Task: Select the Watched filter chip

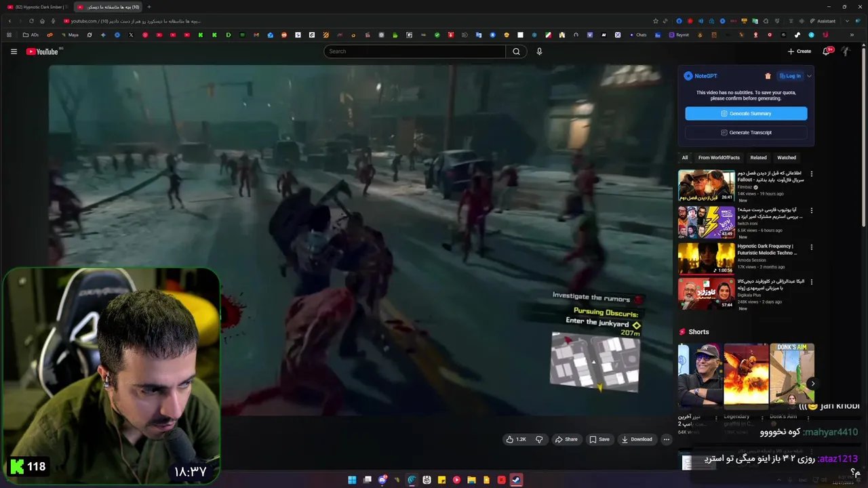Action: (x=787, y=158)
